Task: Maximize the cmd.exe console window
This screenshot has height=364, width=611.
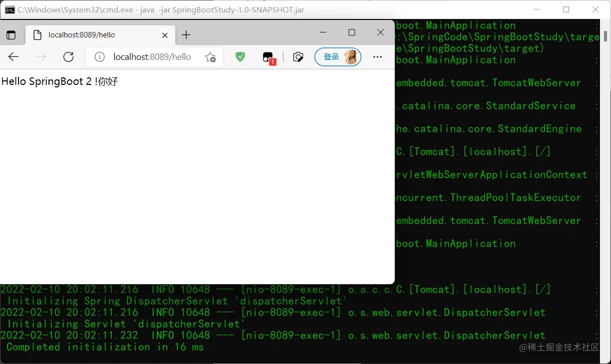Action: click(566, 9)
